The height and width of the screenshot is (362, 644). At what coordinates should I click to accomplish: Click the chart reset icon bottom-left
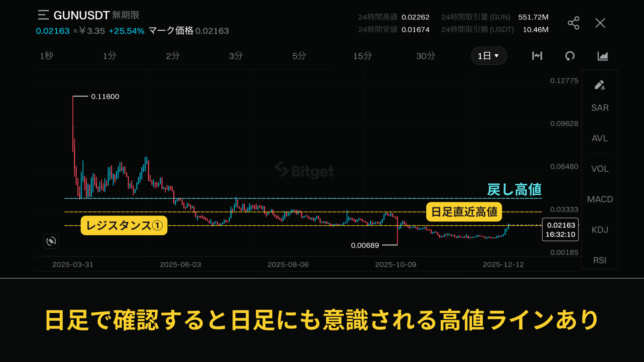[51, 241]
